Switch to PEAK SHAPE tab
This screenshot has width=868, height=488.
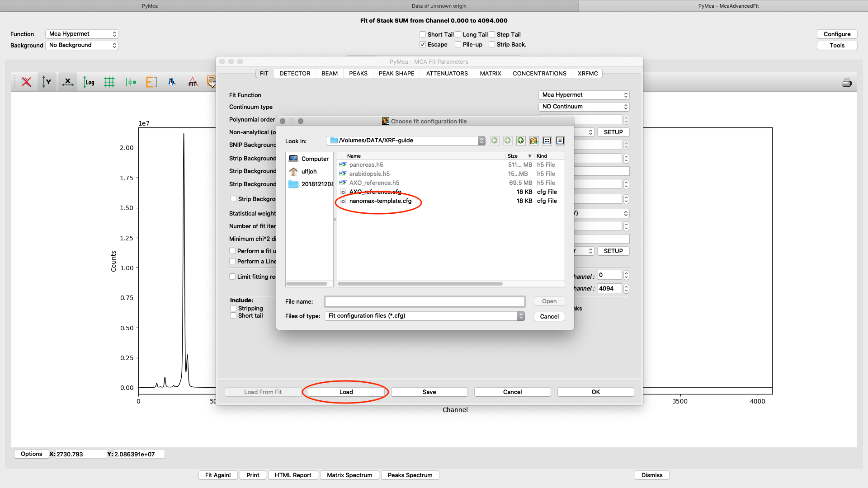coord(396,73)
